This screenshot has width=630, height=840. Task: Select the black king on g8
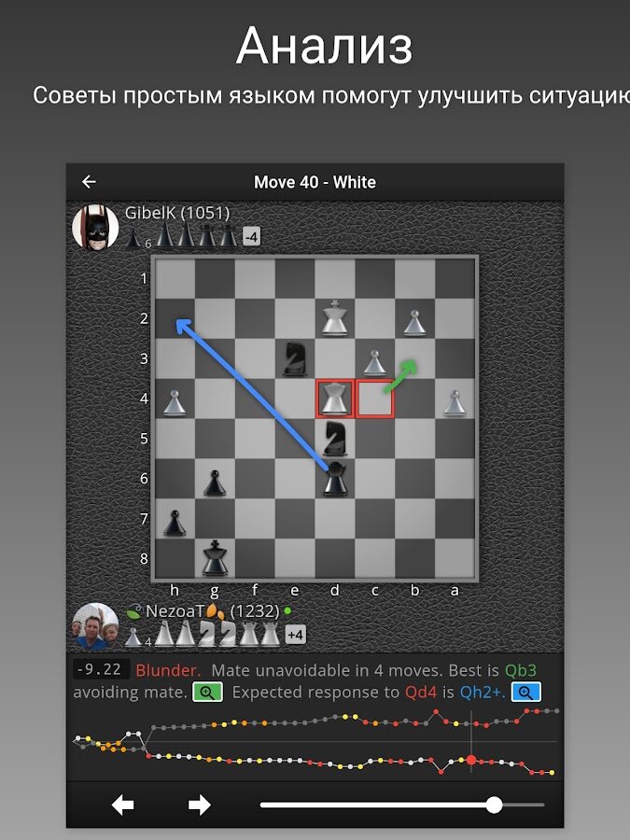point(215,558)
